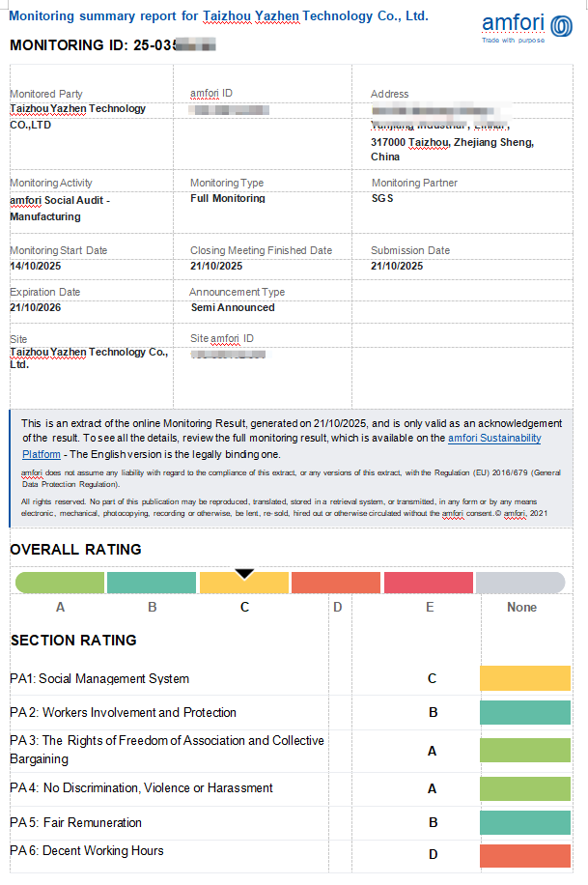Click the yellow C rating segment
Viewport: 588px width, 885px height.
click(243, 583)
